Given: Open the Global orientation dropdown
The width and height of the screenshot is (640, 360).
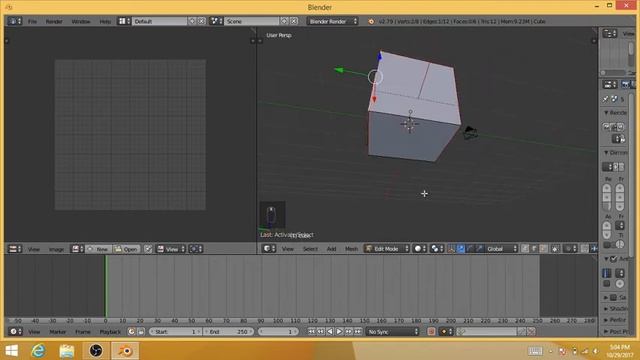Looking at the screenshot, I should (502, 249).
